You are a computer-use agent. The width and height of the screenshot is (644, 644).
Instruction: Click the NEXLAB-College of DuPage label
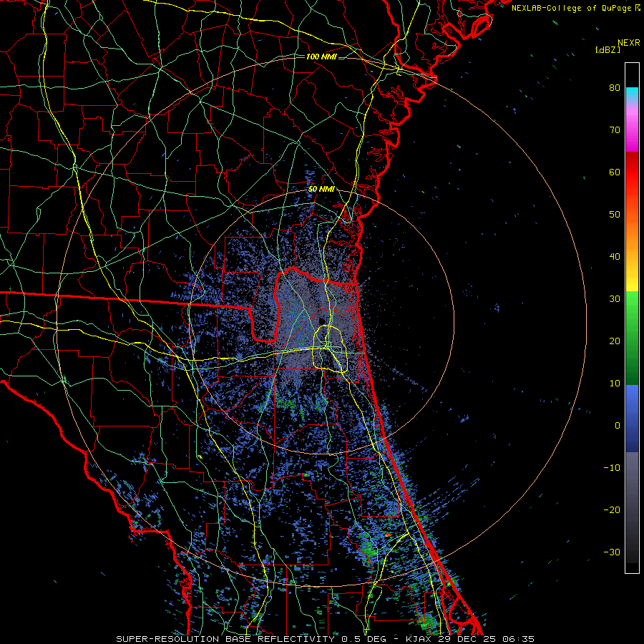[577, 8]
